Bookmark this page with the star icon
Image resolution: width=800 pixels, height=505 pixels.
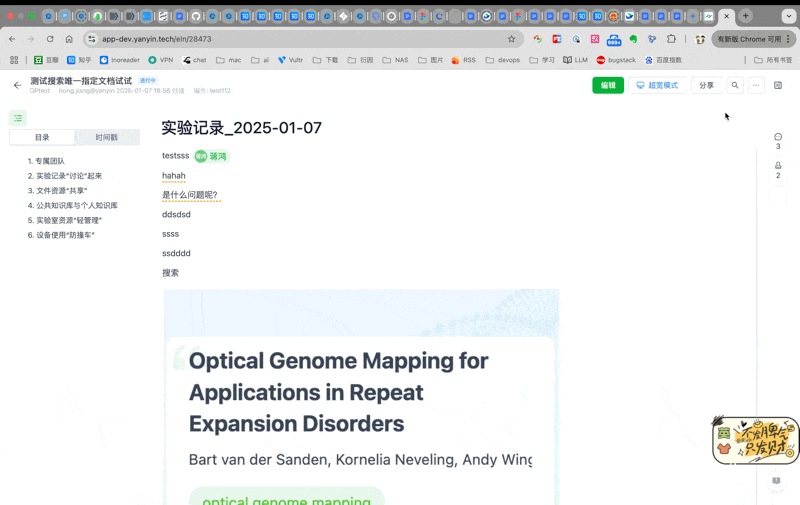511,39
